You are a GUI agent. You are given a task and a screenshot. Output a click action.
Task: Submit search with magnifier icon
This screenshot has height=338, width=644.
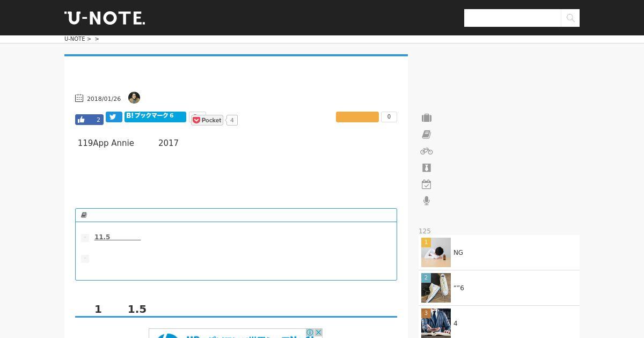coord(570,18)
